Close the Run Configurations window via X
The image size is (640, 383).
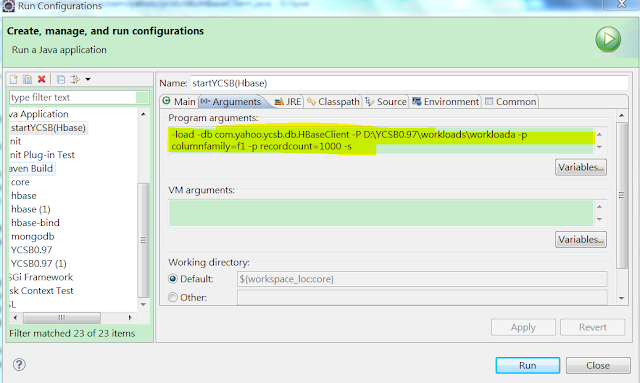621,4
